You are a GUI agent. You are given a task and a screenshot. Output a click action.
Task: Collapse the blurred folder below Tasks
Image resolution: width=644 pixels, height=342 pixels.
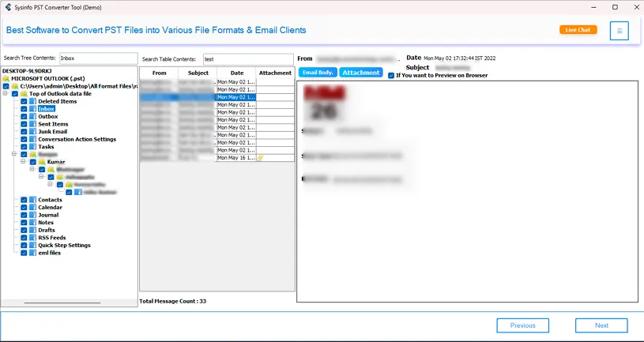point(14,154)
